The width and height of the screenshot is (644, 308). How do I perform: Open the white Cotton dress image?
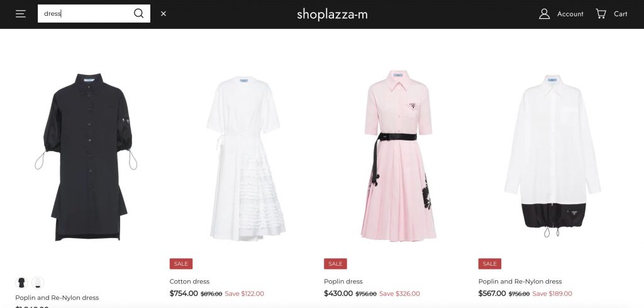click(x=246, y=158)
